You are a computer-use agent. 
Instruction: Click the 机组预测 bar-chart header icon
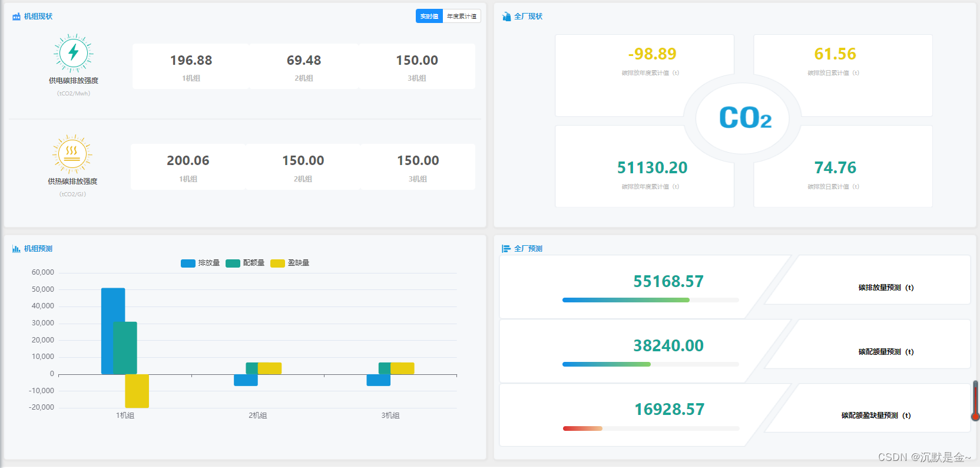point(16,249)
